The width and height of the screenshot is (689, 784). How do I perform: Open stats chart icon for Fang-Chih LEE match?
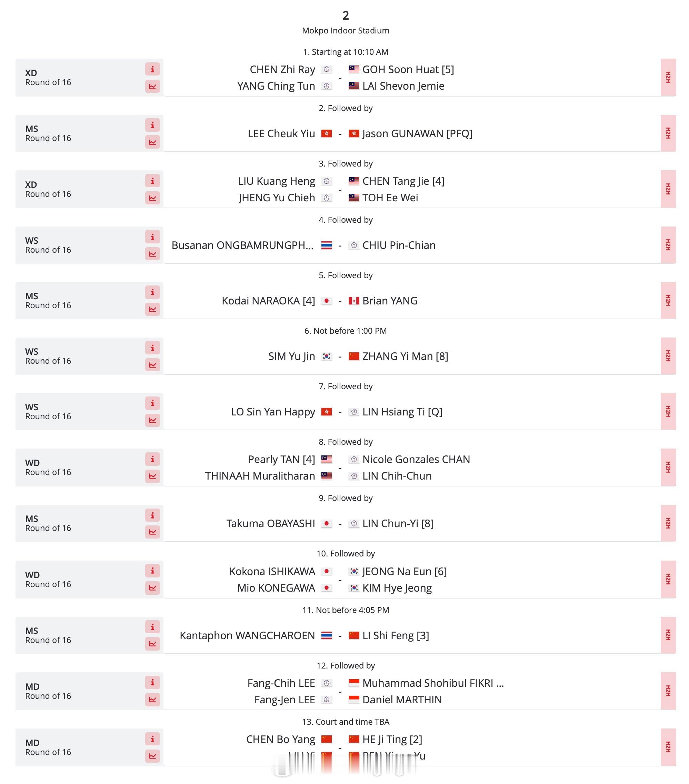[x=152, y=699]
